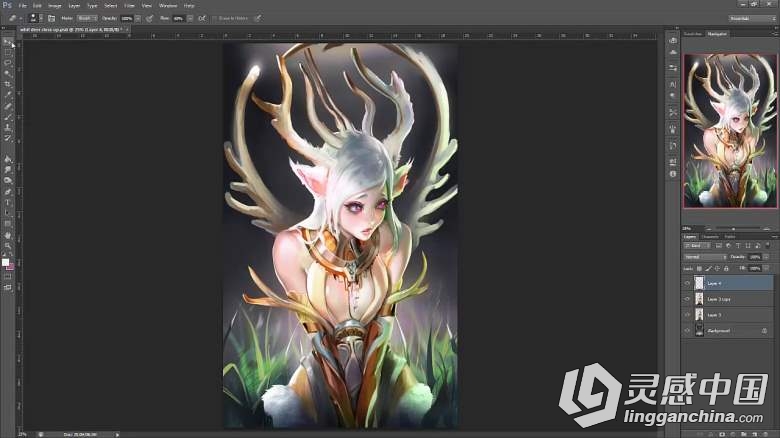Select the Quick Selection tool

click(x=7, y=74)
